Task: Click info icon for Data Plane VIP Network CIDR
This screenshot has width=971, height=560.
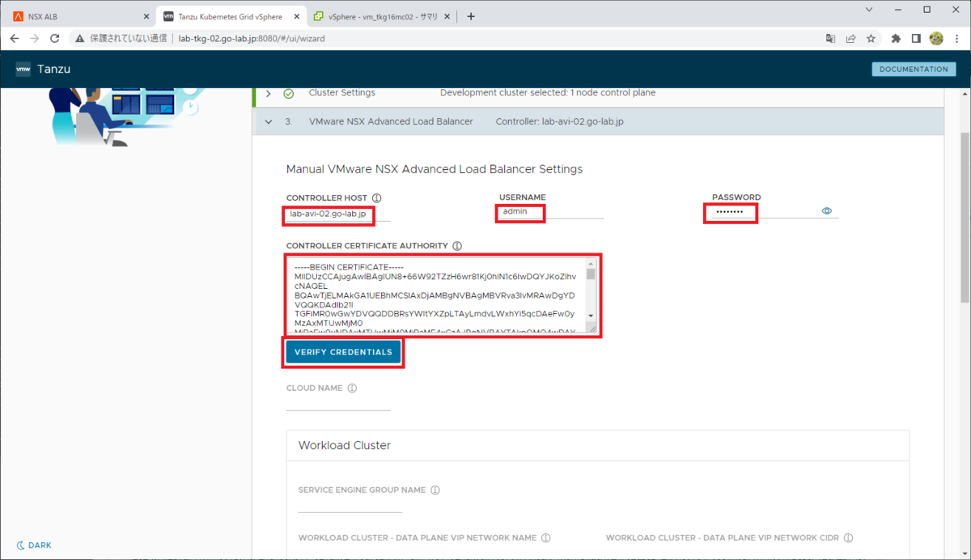Action: click(849, 537)
